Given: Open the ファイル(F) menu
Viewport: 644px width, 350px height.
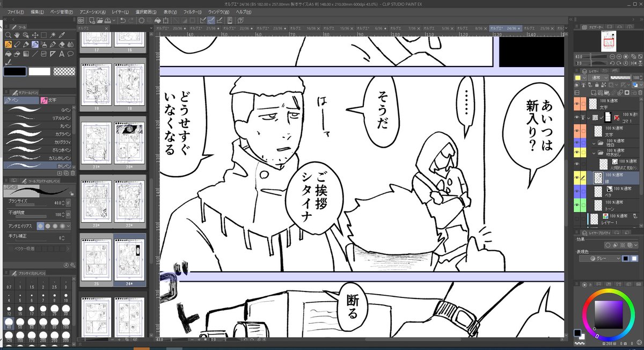Looking at the screenshot, I should [x=16, y=11].
